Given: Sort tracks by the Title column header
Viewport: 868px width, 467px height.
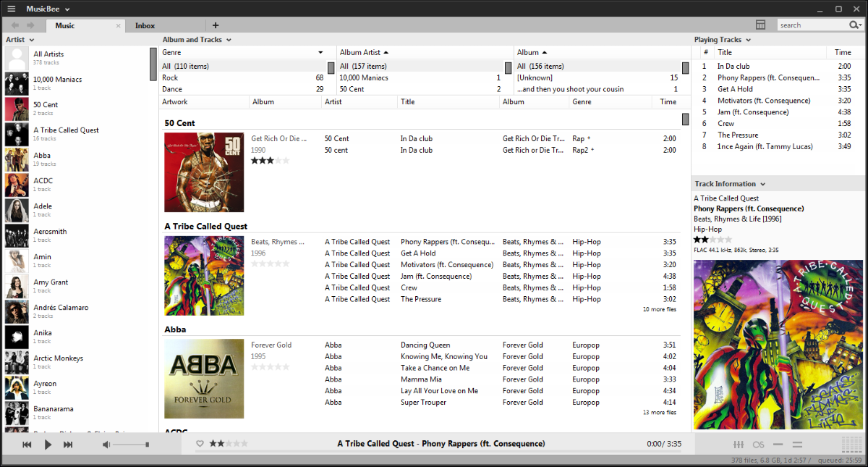Looking at the screenshot, I should click(448, 102).
